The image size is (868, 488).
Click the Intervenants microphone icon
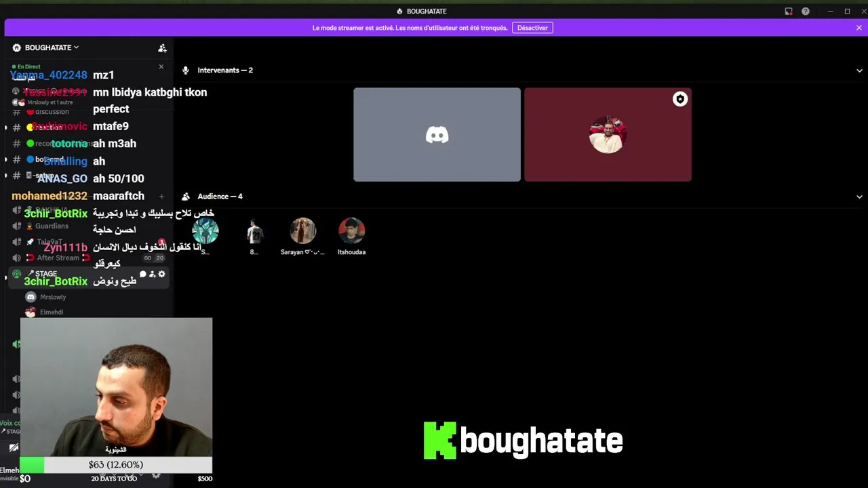pyautogui.click(x=185, y=70)
